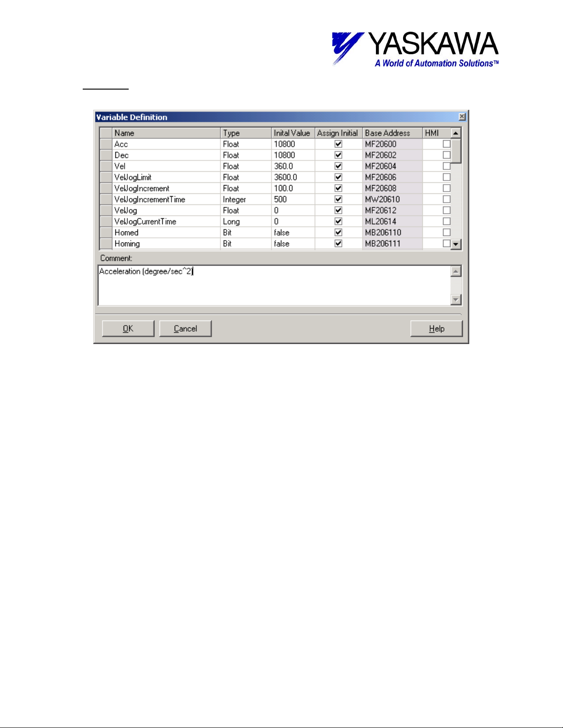The image size is (563, 728).
Task: Enable HMI checkbox for VelJogLimit
Action: (446, 177)
